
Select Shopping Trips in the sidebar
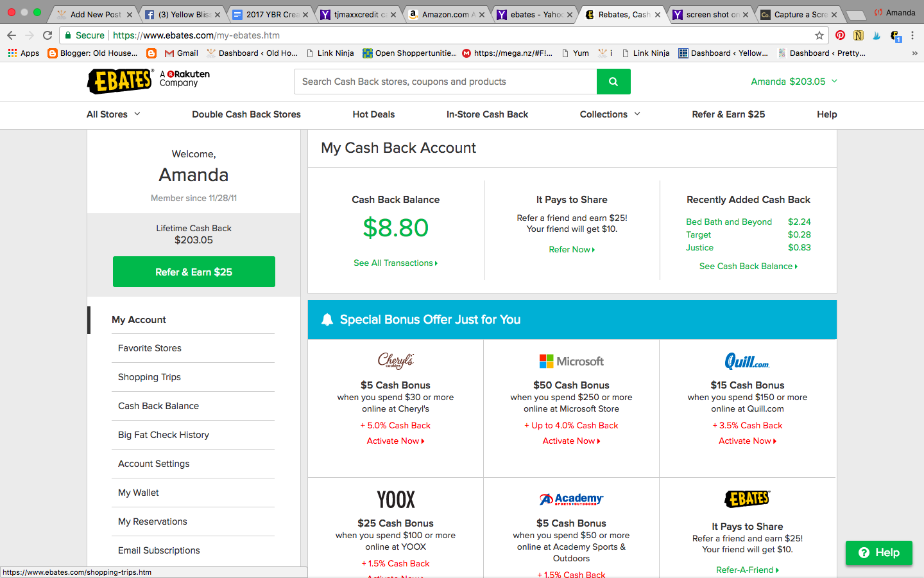click(x=150, y=377)
